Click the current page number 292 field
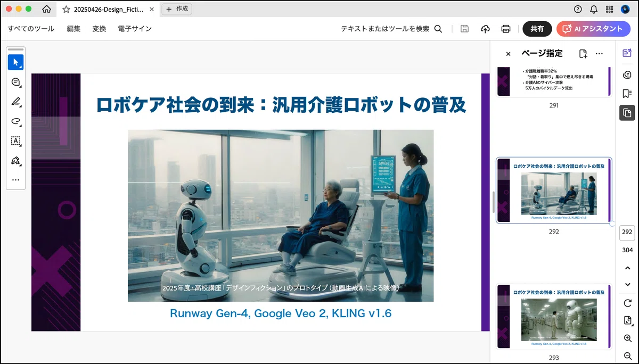This screenshot has height=364, width=639. click(x=627, y=232)
